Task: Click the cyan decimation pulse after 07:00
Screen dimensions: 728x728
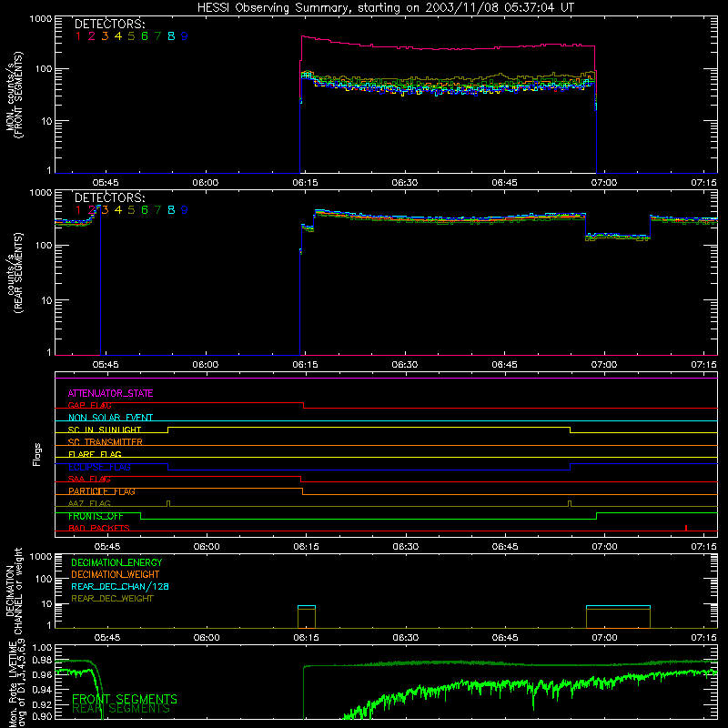Action: click(x=618, y=607)
